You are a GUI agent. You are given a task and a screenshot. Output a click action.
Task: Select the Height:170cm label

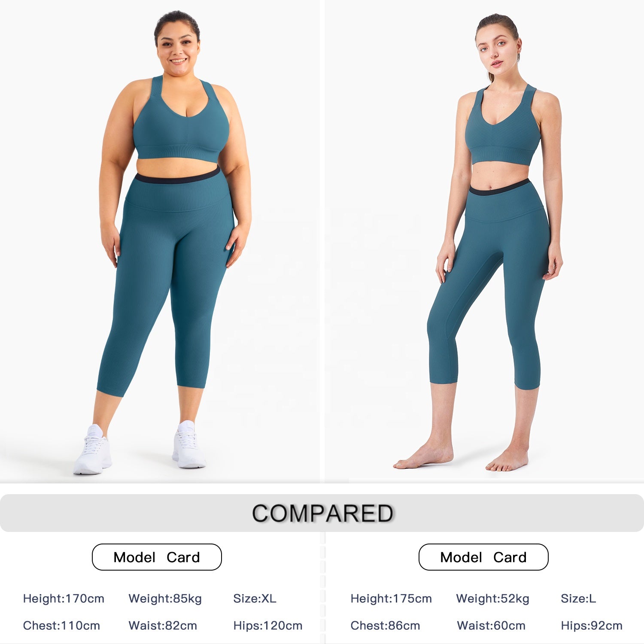pyautogui.click(x=64, y=598)
